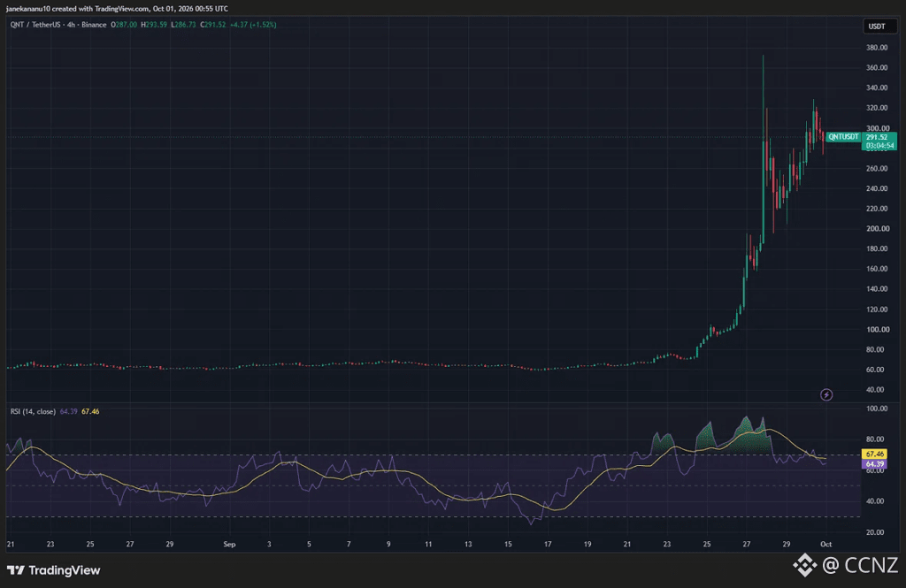
Task: Click the yellow 67.46 RSI-MA axis label
Action: (874, 454)
